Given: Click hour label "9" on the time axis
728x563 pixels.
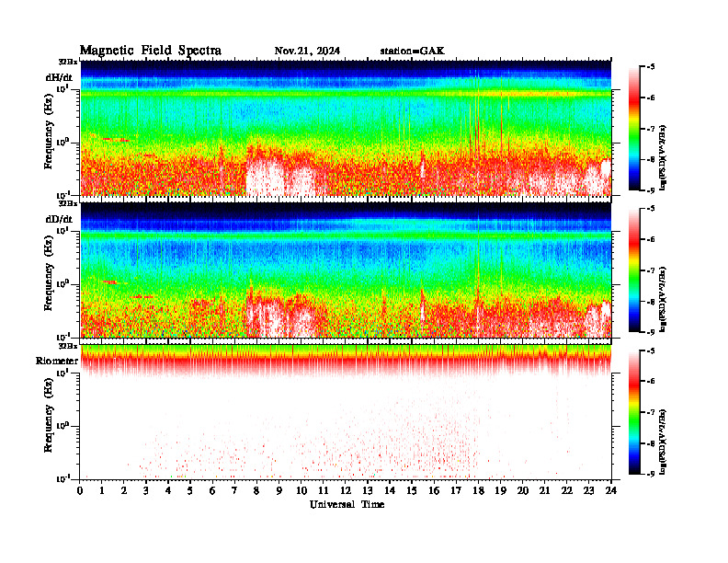Looking at the screenshot, I should (279, 491).
